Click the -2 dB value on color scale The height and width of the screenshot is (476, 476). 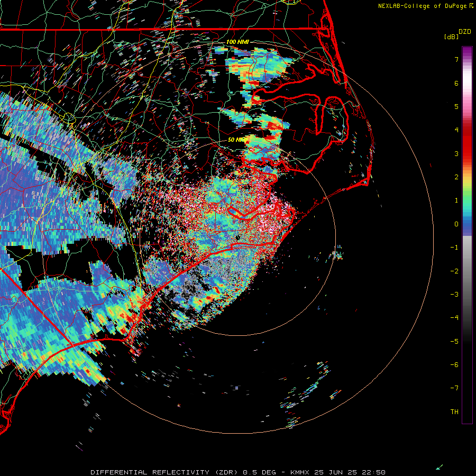[x=454, y=271]
